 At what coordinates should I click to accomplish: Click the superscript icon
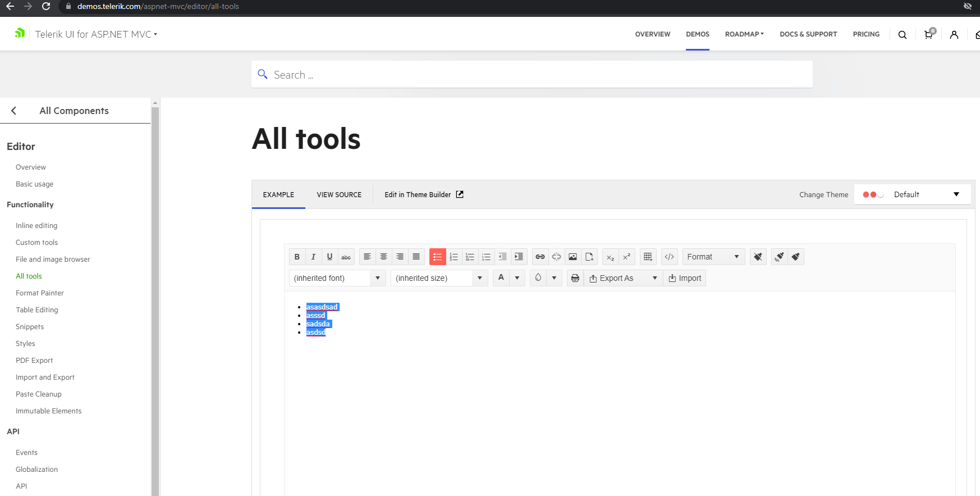point(626,257)
